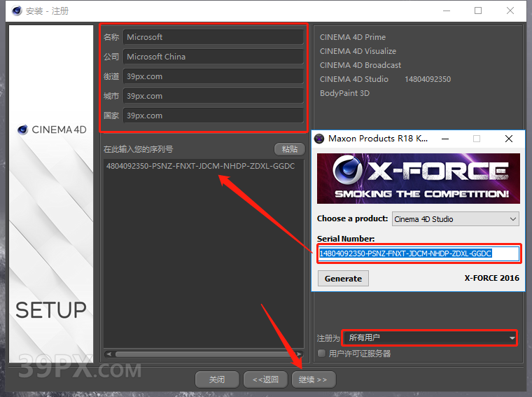Click the X-FORCE banner image

[418, 179]
